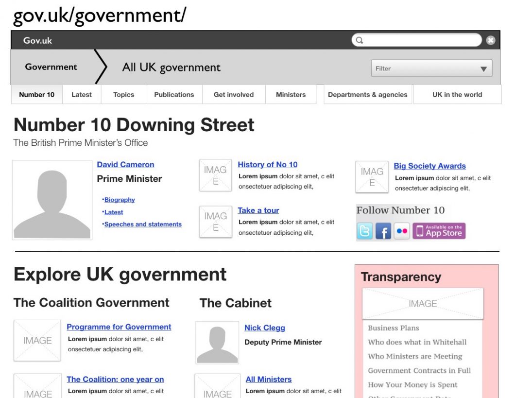Click the 'All UK government' heading
532x398 pixels.
tap(172, 68)
